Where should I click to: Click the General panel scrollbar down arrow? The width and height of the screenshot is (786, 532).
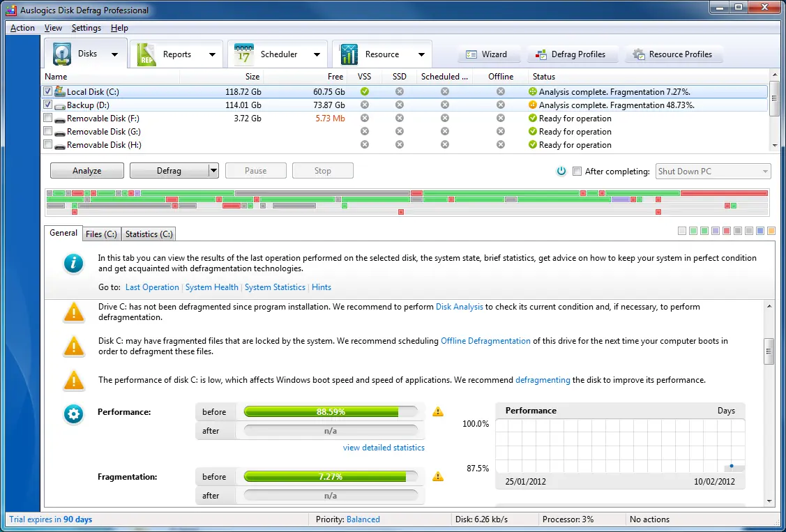click(769, 501)
